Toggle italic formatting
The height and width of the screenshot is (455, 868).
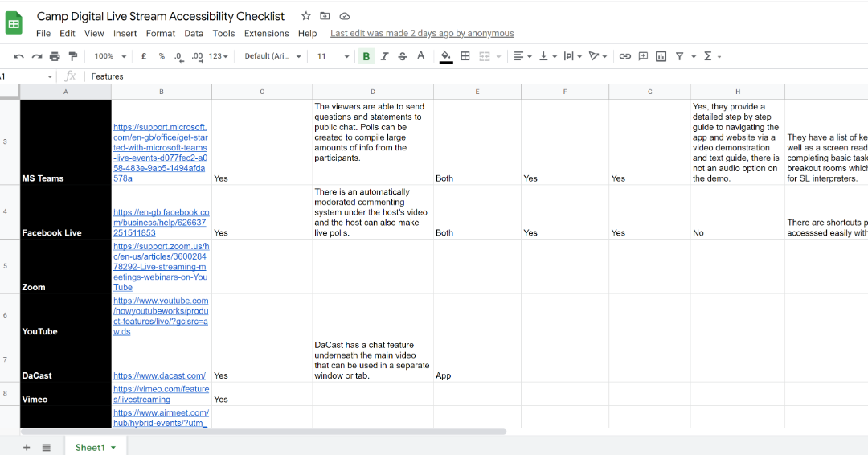coord(384,56)
